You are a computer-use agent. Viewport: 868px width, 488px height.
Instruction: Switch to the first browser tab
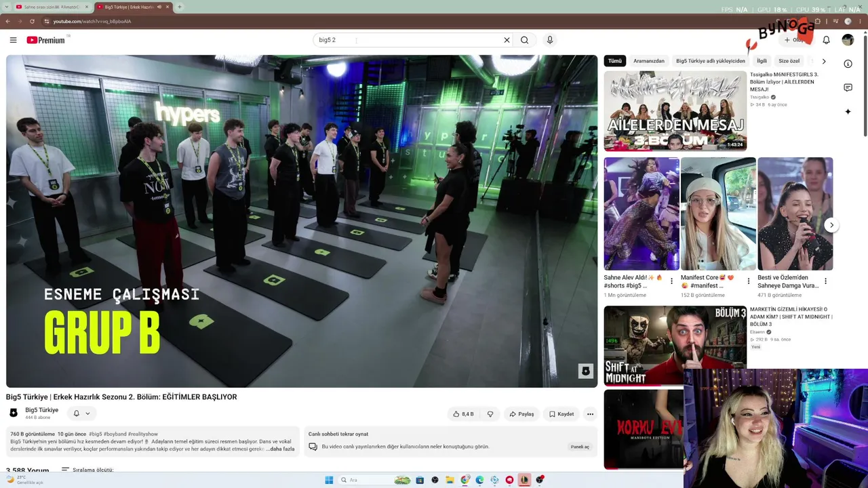(52, 7)
